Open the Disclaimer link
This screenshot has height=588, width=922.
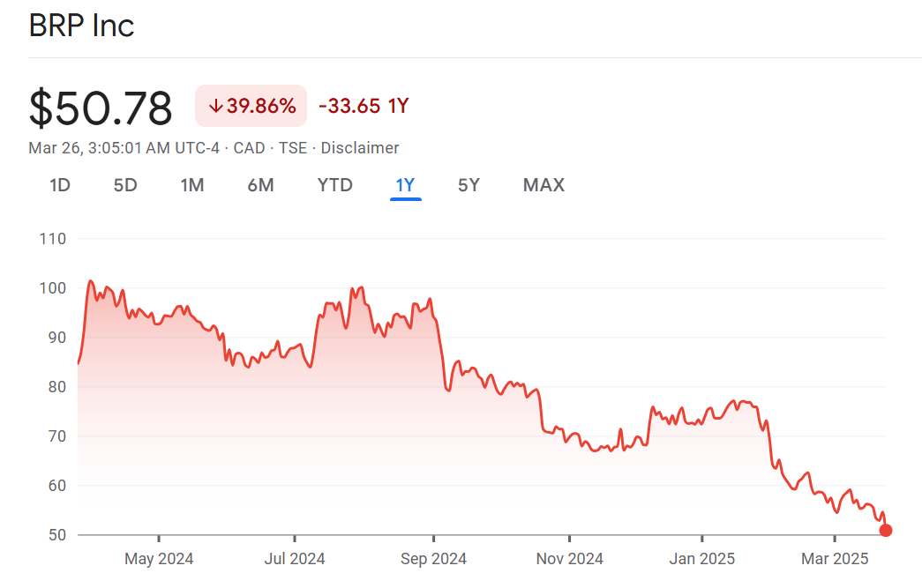click(359, 148)
